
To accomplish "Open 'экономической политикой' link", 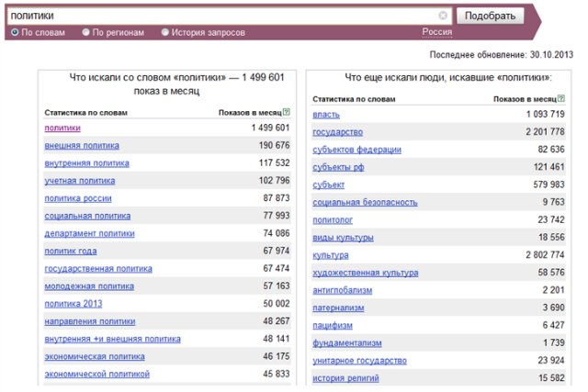I will click(97, 375).
